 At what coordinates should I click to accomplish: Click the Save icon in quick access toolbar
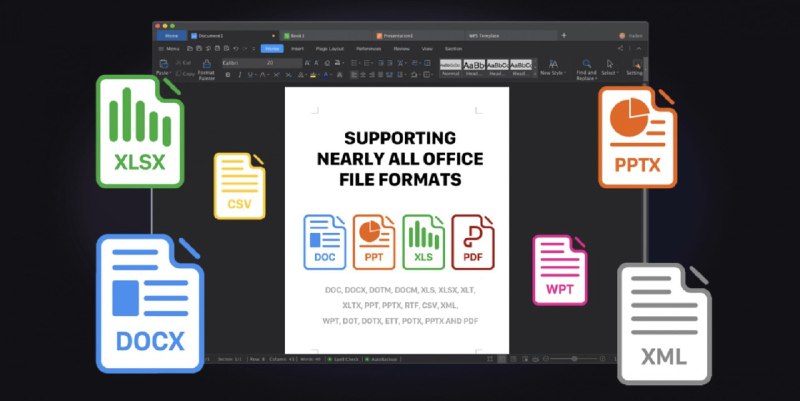[x=199, y=48]
